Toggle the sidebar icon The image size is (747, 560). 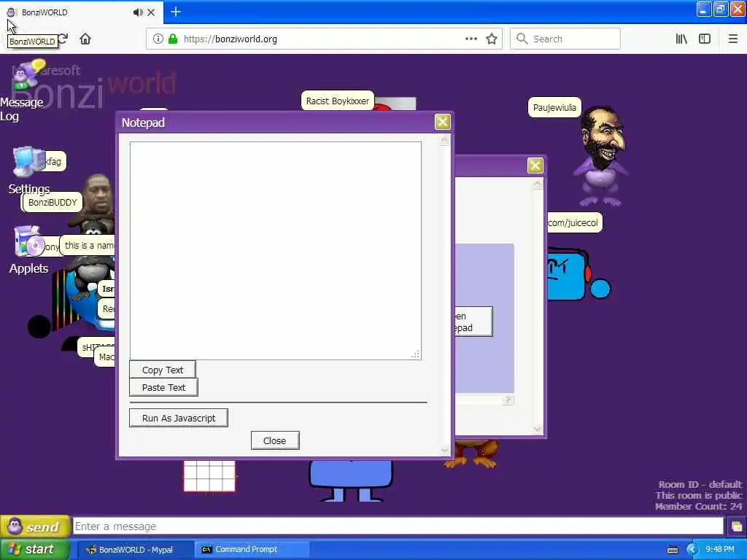point(705,39)
